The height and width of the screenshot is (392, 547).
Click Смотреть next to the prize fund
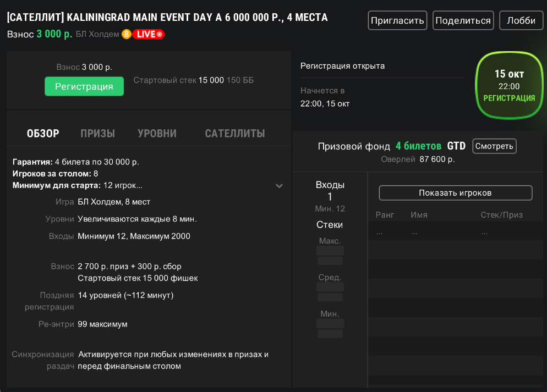(494, 146)
